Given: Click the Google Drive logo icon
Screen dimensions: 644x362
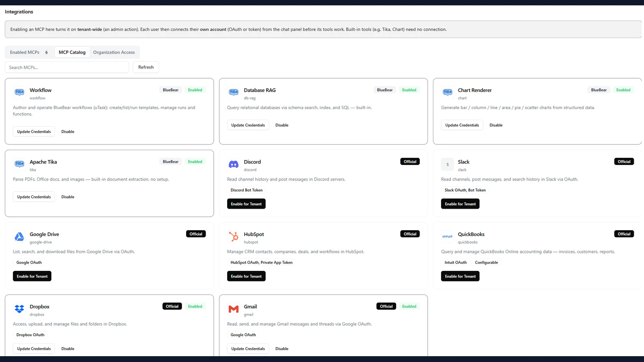Looking at the screenshot, I should pos(19,237).
